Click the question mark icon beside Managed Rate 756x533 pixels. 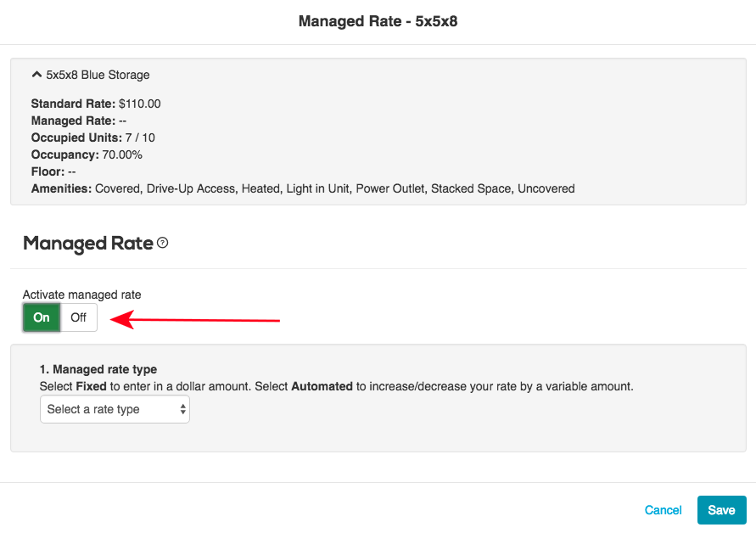161,243
